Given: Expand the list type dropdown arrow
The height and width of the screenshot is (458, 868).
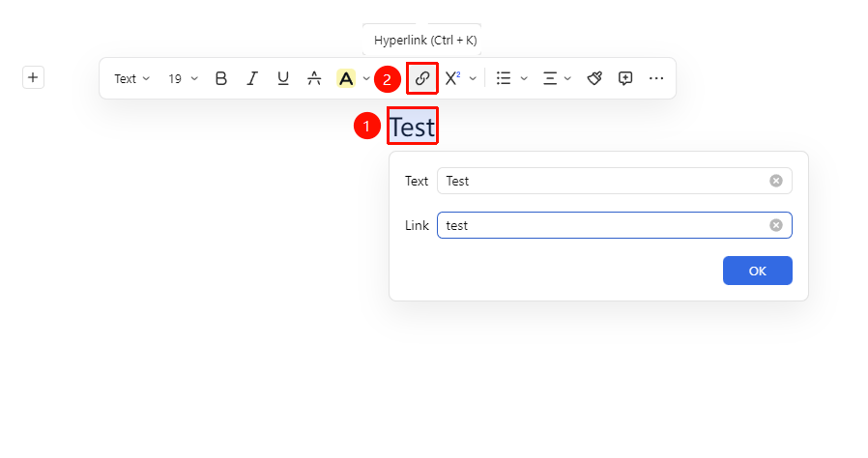Looking at the screenshot, I should pos(524,78).
